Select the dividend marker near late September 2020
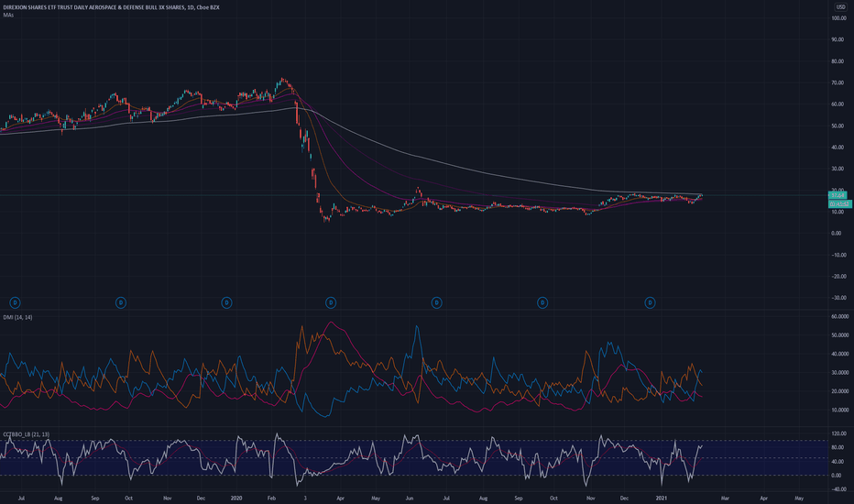The image size is (854, 504). [542, 302]
